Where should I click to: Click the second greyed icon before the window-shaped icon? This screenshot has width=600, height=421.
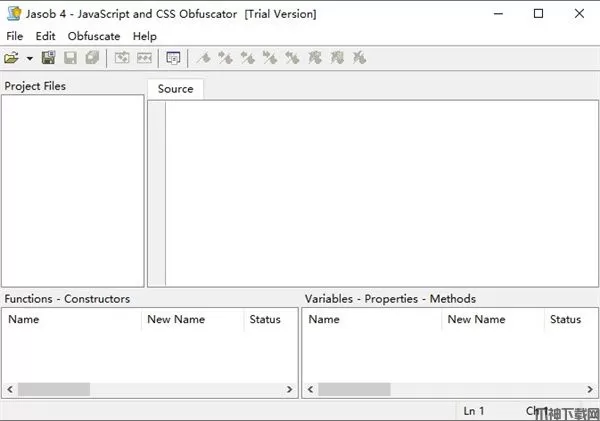144,58
